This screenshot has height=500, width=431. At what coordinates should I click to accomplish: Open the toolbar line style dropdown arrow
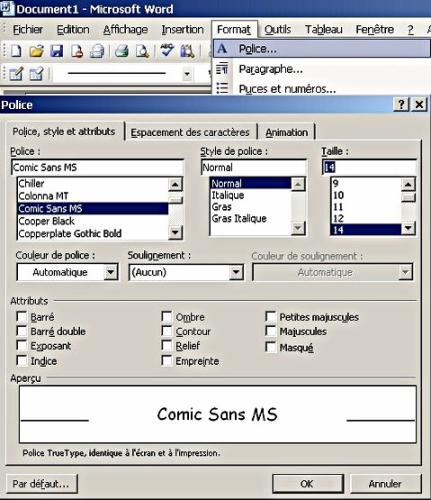click(x=187, y=74)
